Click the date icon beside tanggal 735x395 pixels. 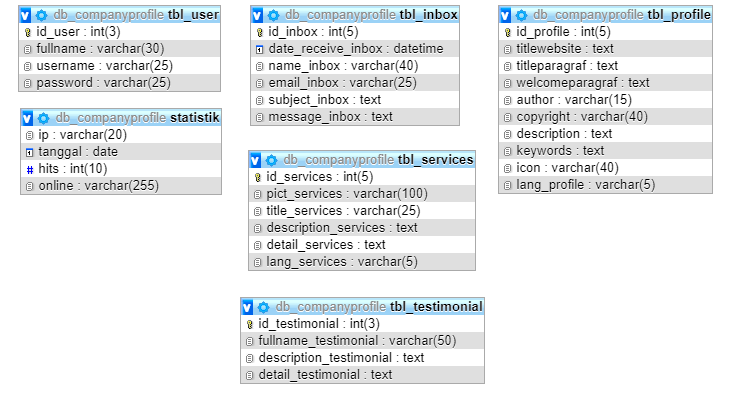(x=30, y=152)
